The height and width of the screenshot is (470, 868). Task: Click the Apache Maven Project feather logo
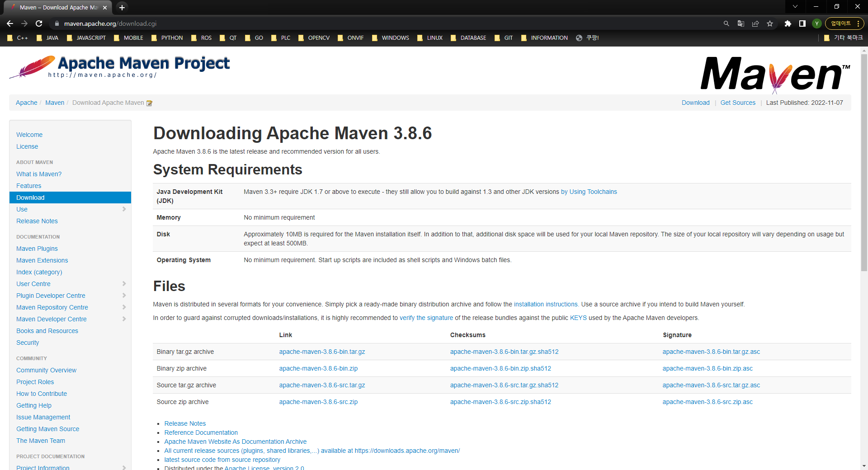pos(119,67)
